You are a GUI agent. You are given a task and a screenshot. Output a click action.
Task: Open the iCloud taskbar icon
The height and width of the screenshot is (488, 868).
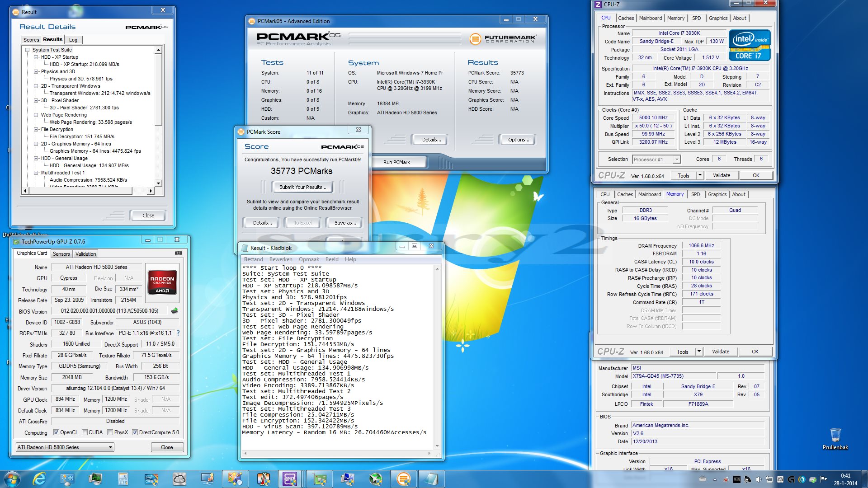coord(179,479)
